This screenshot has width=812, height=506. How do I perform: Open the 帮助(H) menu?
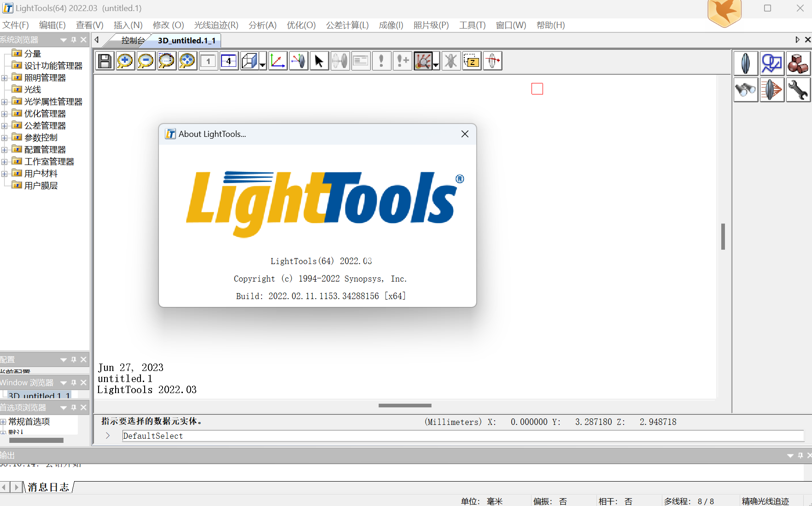tap(551, 25)
